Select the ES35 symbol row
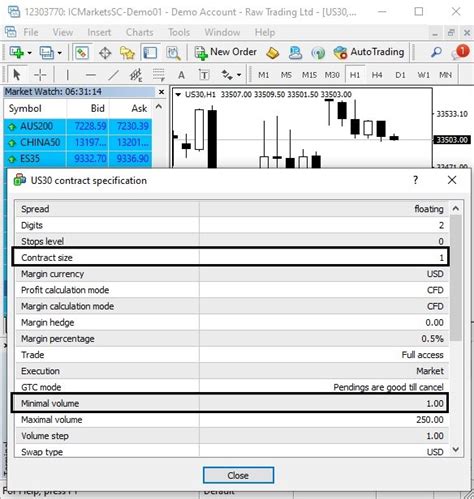Viewport: 474px width, 499px height. click(x=78, y=159)
